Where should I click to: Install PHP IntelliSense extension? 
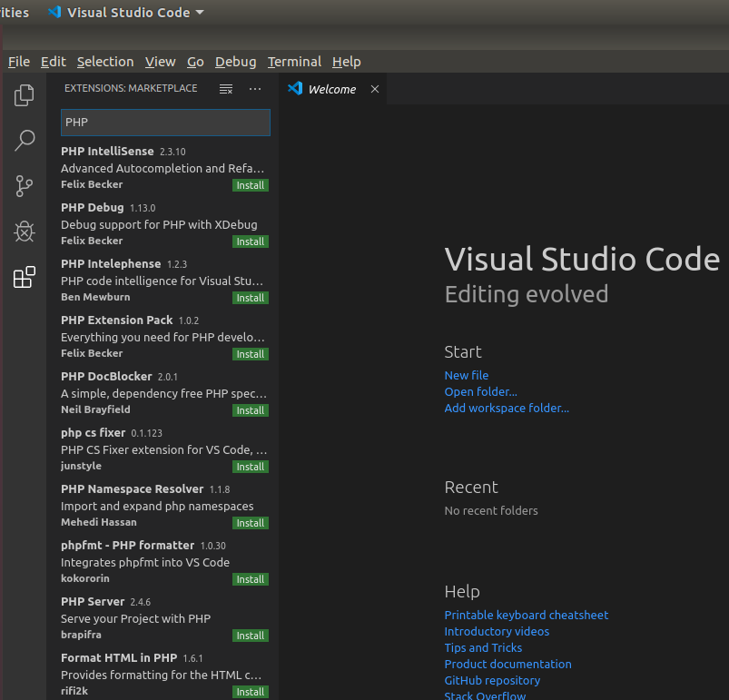point(251,185)
